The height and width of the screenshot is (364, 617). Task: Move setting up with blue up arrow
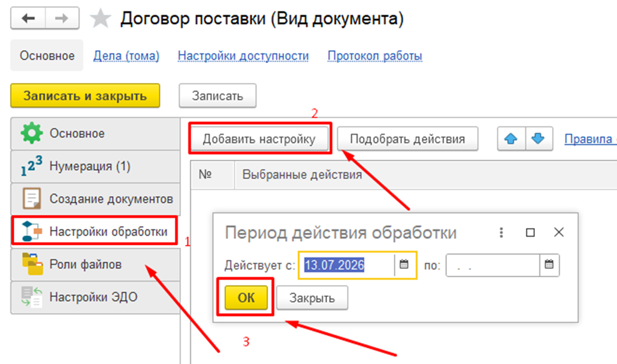(511, 139)
